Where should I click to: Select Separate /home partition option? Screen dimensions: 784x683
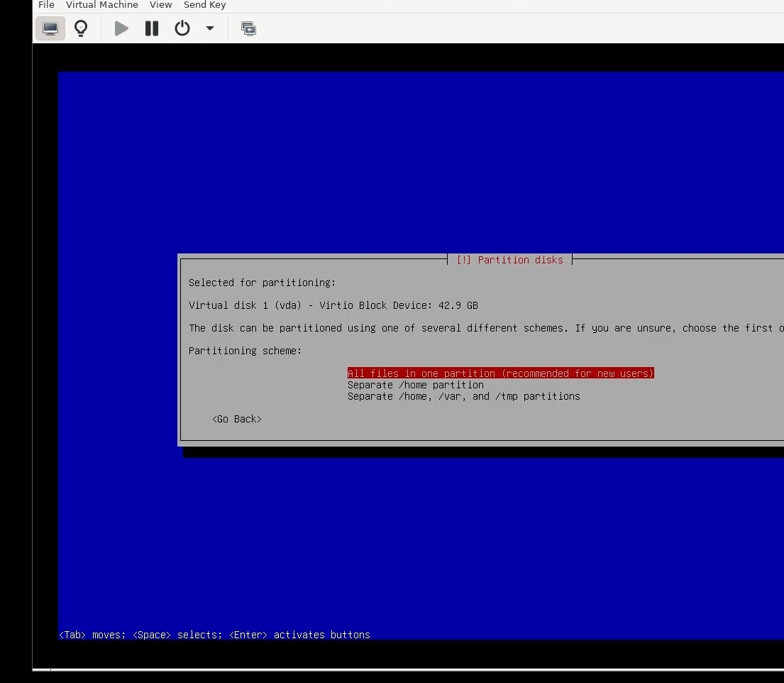tap(416, 385)
